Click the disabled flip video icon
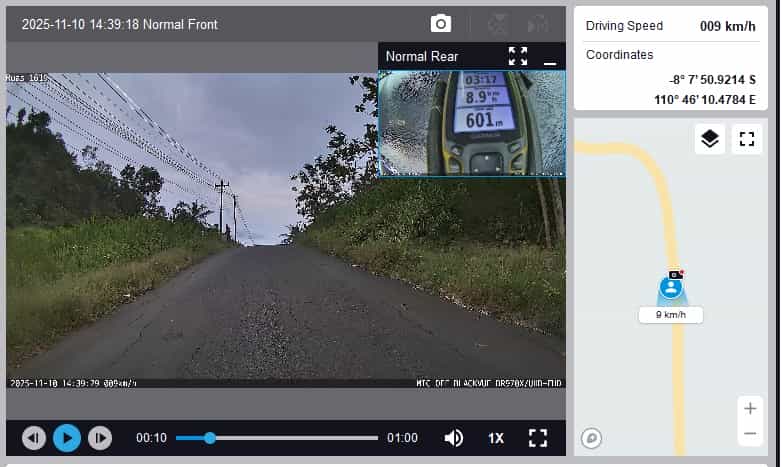Viewport: 782px width, 467px height. 538,24
